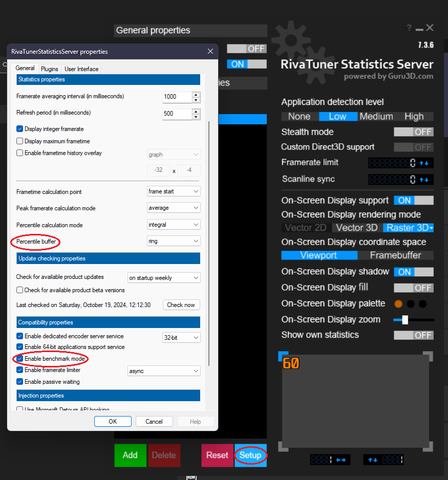This screenshot has width=448, height=480.
Task: Increase Refresh period spinner
Action: tap(196, 111)
